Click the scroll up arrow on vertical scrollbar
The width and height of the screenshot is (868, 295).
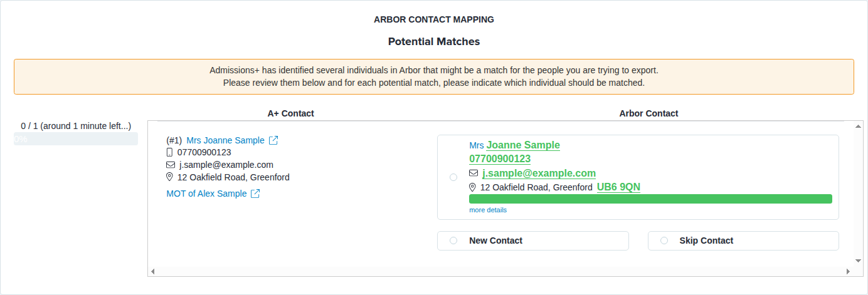858,126
